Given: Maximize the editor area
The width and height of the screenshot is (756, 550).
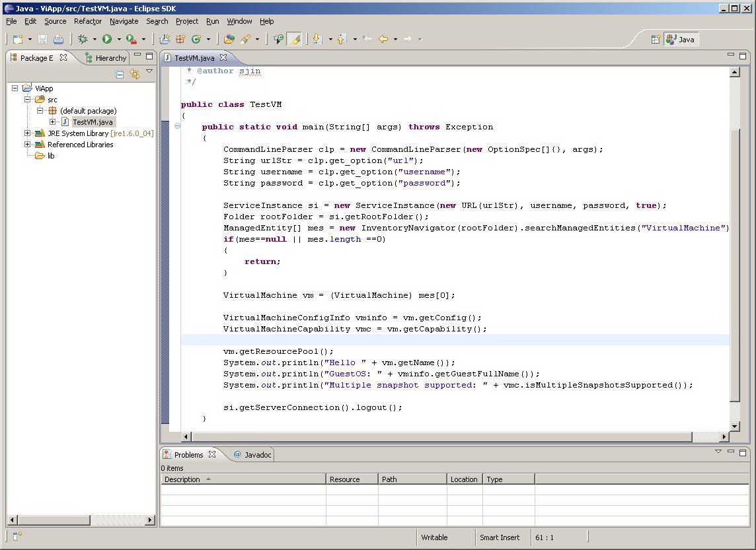Looking at the screenshot, I should click(743, 56).
